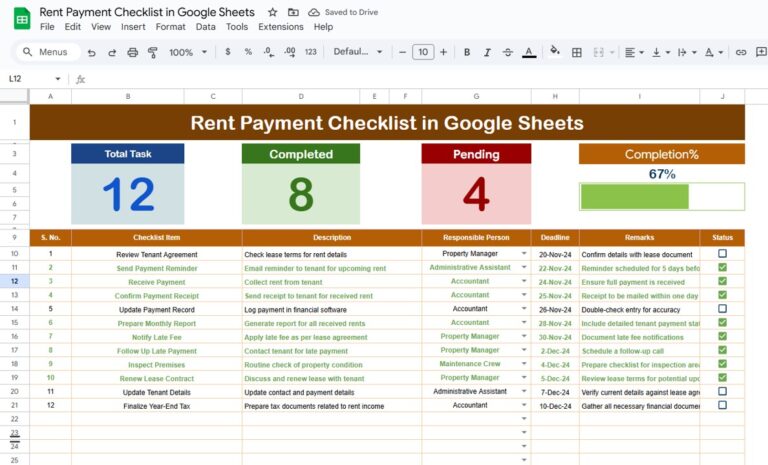Increase font size with plus
The width and height of the screenshot is (768, 465).
pyautogui.click(x=444, y=52)
